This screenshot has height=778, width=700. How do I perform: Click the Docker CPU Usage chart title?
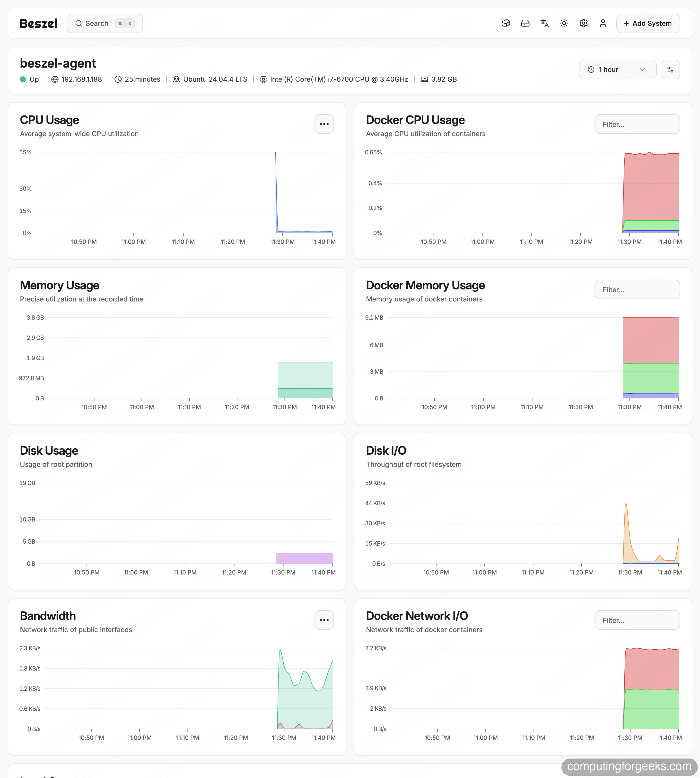(415, 120)
